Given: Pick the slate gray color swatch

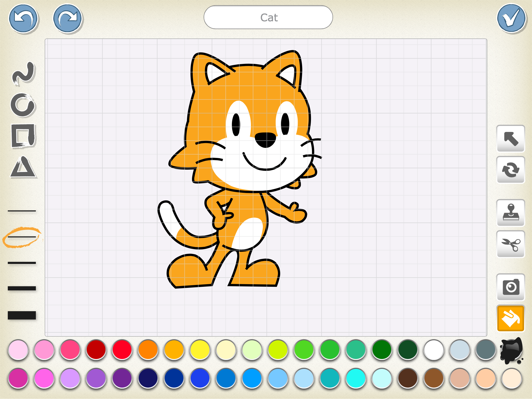Looking at the screenshot, I should [486, 350].
